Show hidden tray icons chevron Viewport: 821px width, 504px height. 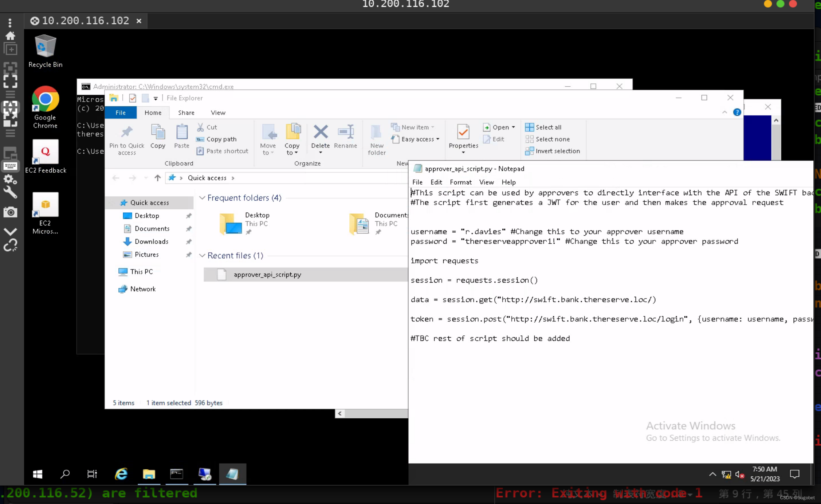tap(712, 474)
